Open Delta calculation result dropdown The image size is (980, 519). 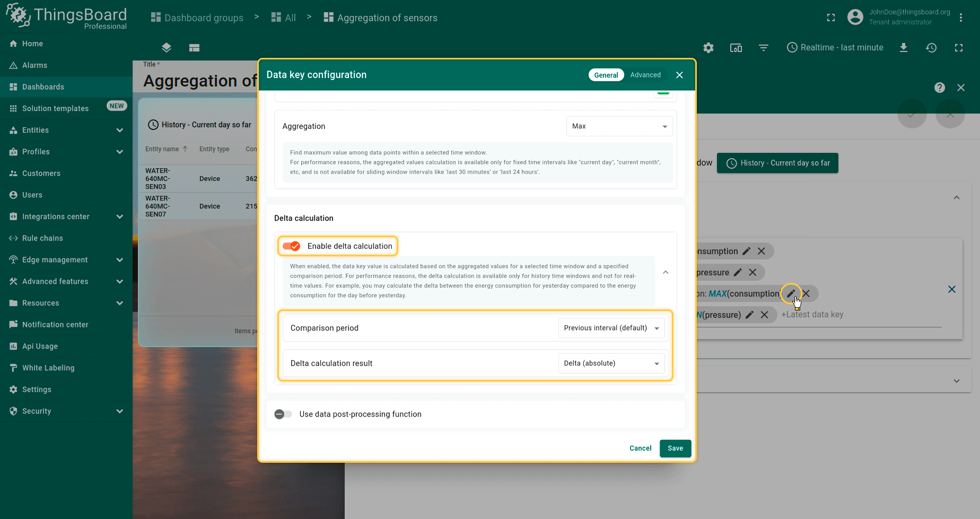(611, 364)
